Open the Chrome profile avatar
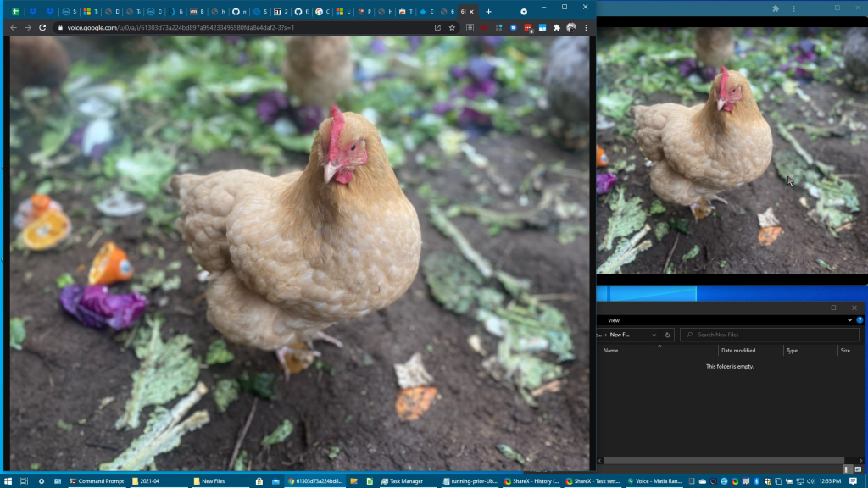868x488 pixels. [571, 27]
